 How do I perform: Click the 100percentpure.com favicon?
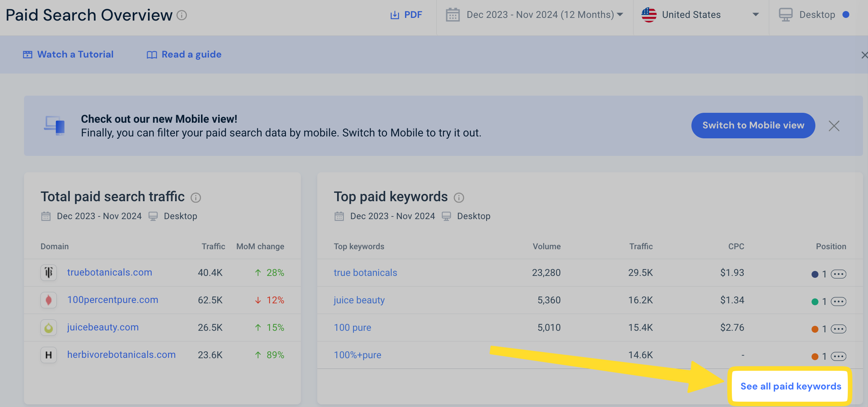49,300
